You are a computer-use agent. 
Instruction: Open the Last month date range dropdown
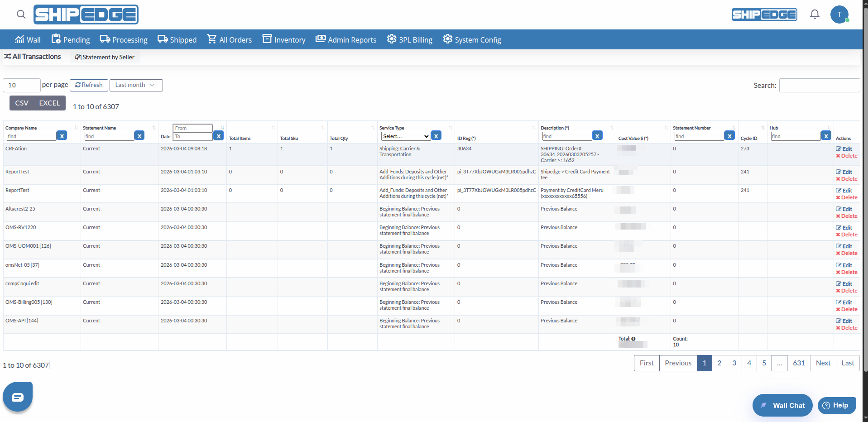click(136, 85)
